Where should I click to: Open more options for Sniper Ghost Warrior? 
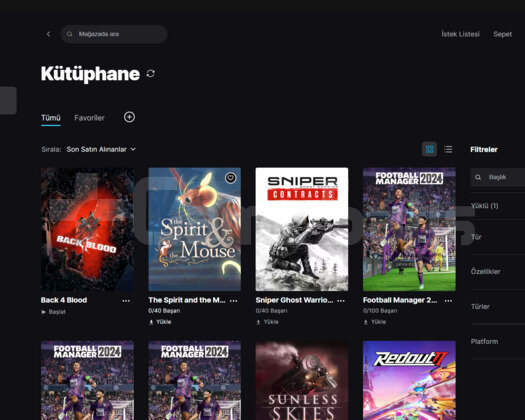[x=341, y=301]
